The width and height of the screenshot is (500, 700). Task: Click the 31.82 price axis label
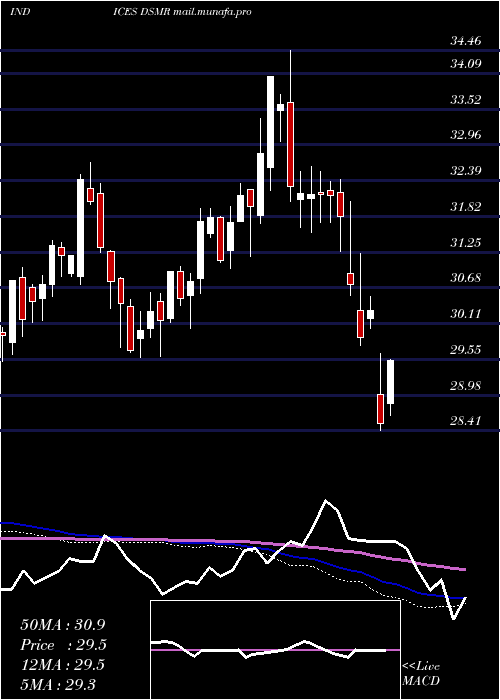pos(466,207)
